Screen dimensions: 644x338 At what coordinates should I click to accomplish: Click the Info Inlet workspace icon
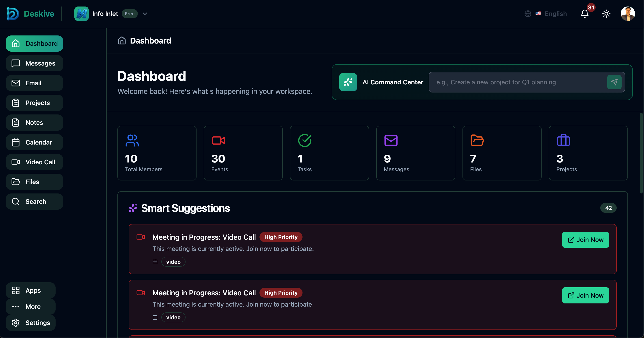[82, 13]
